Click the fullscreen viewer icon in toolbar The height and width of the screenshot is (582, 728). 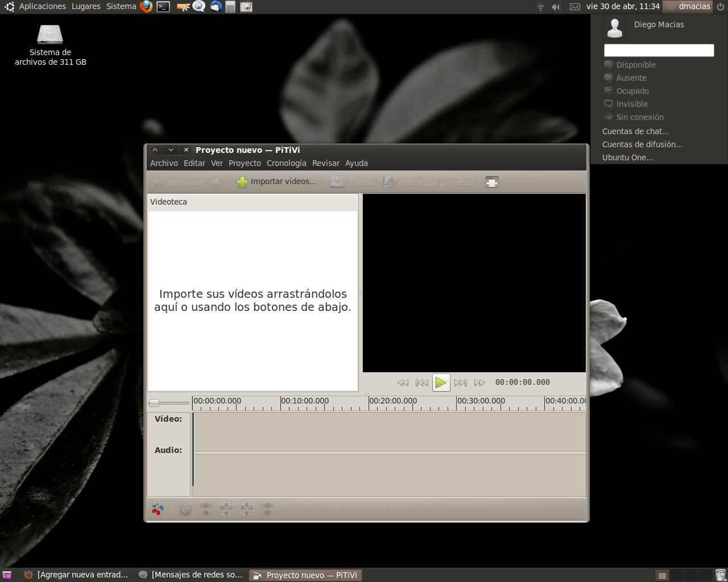pyautogui.click(x=492, y=182)
